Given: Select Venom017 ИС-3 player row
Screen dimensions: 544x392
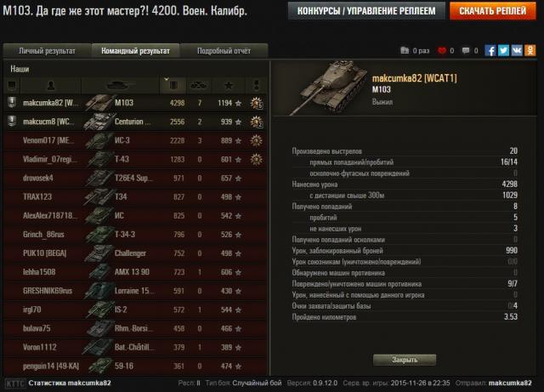Looking at the screenshot, I should point(135,140).
